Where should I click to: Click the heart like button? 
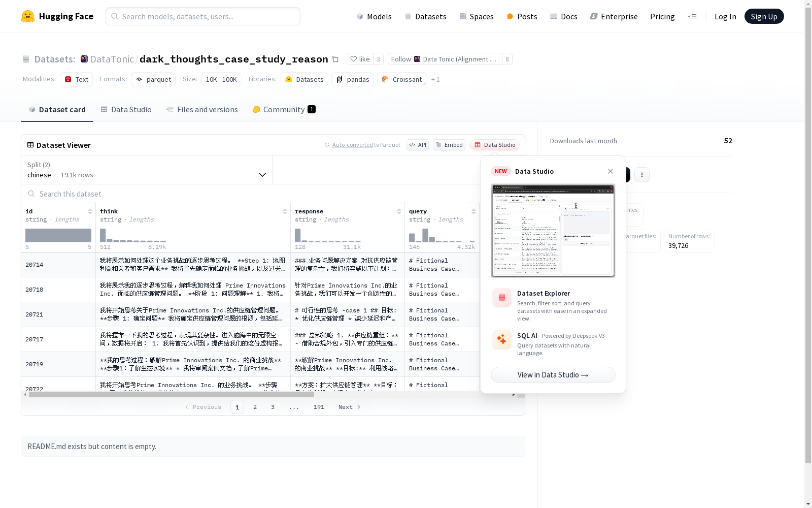[360, 59]
